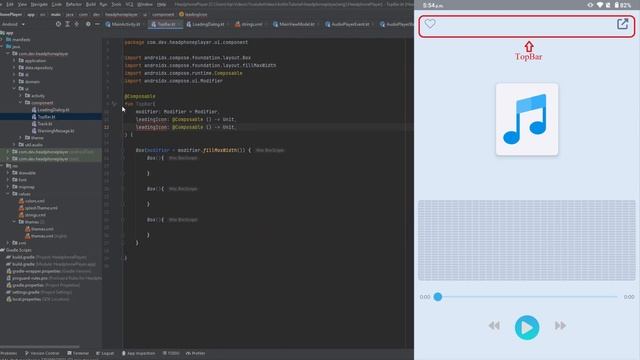Viewport: 640px width, 360px height.
Task: Open the Android project view dropdown
Action: click(13, 24)
